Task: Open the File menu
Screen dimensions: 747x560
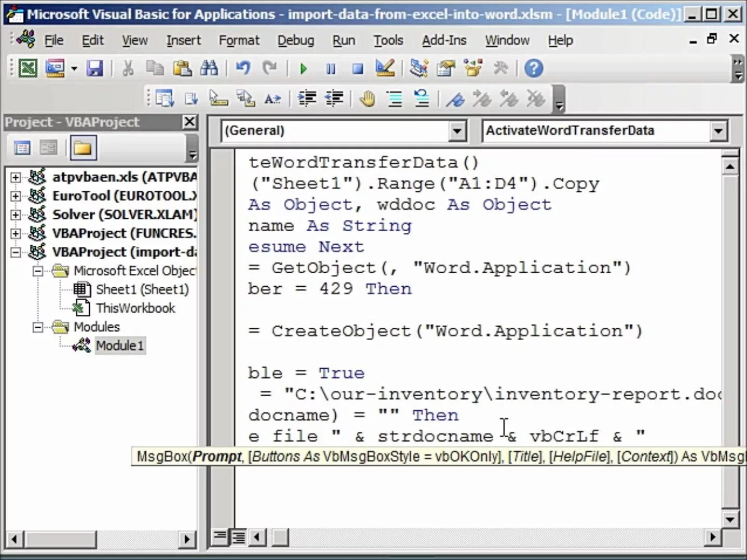Action: tap(53, 40)
